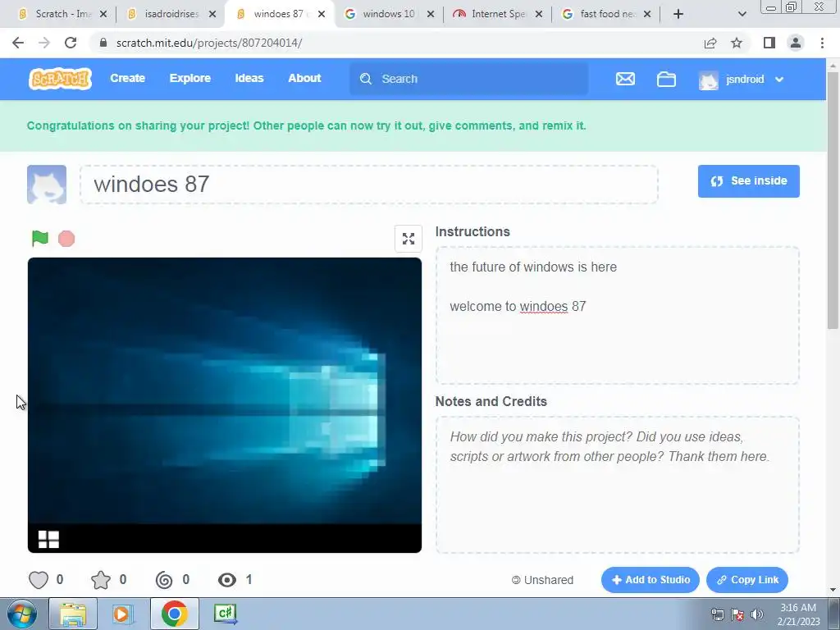
Task: Click the Windows logo inside the stage
Action: (48, 539)
